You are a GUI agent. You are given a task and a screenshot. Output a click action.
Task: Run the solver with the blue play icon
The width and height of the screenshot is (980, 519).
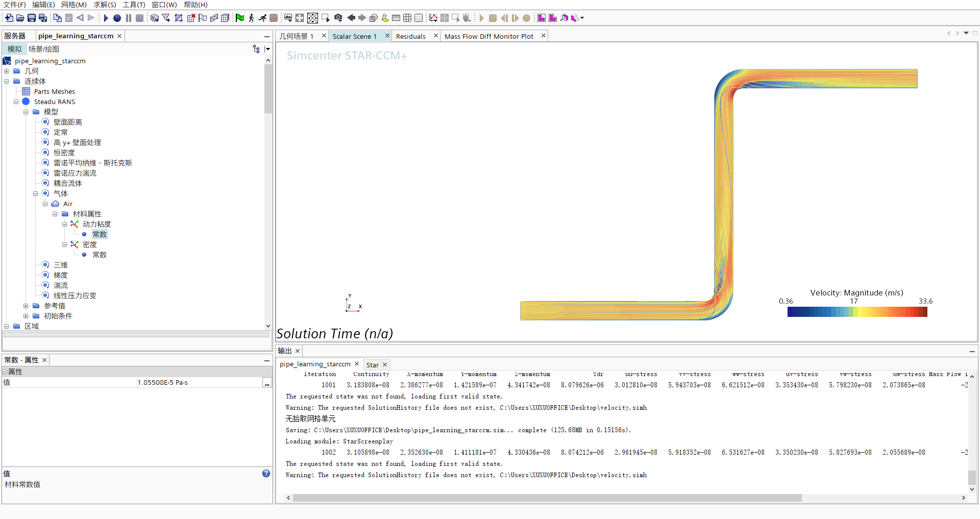pyautogui.click(x=106, y=18)
